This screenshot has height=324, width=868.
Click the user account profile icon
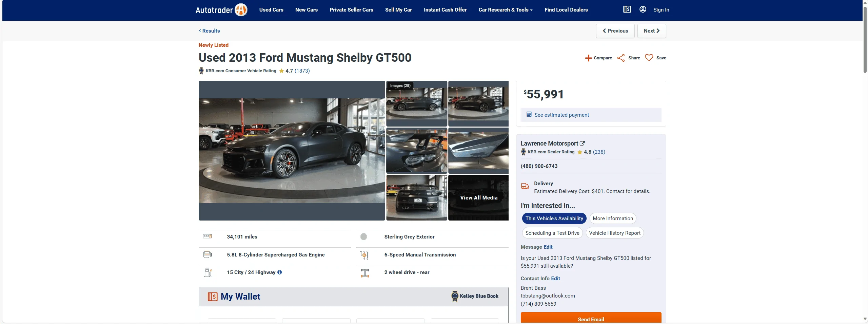[x=643, y=9]
